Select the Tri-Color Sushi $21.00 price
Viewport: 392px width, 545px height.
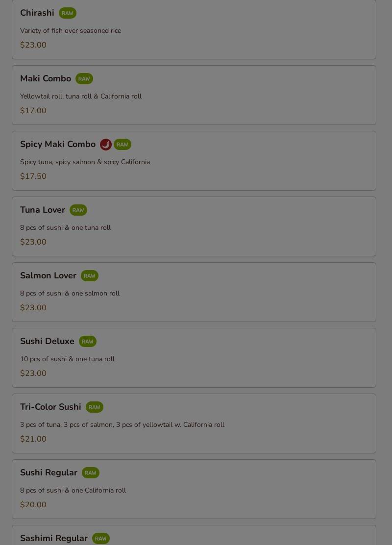[33, 439]
